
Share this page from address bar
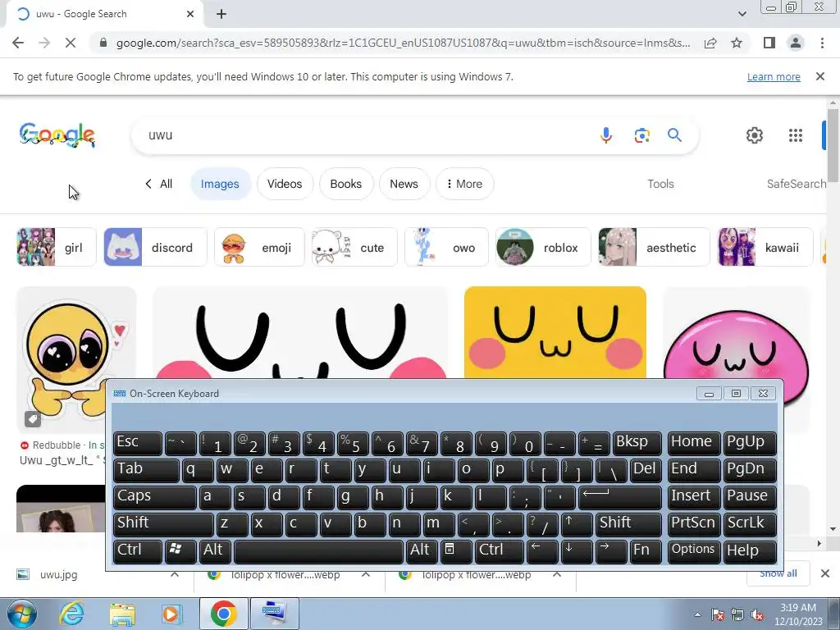click(710, 43)
